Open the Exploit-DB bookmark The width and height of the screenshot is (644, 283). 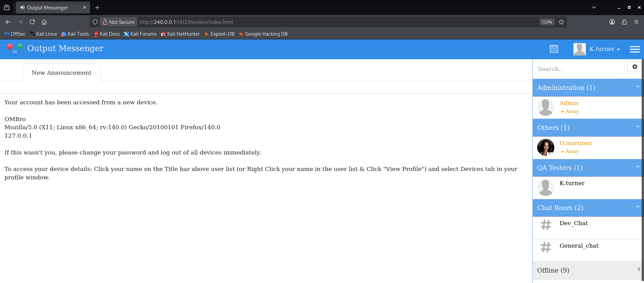pos(219,34)
